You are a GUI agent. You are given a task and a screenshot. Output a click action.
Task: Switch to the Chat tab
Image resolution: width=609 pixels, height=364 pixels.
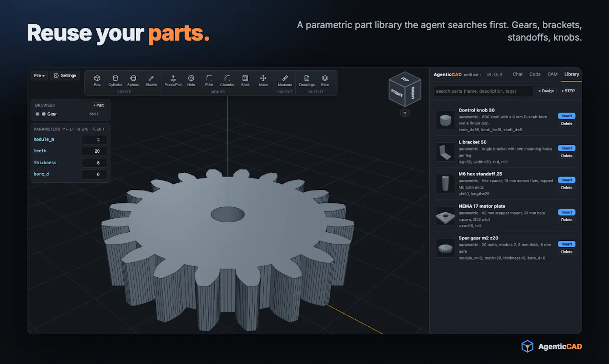517,74
